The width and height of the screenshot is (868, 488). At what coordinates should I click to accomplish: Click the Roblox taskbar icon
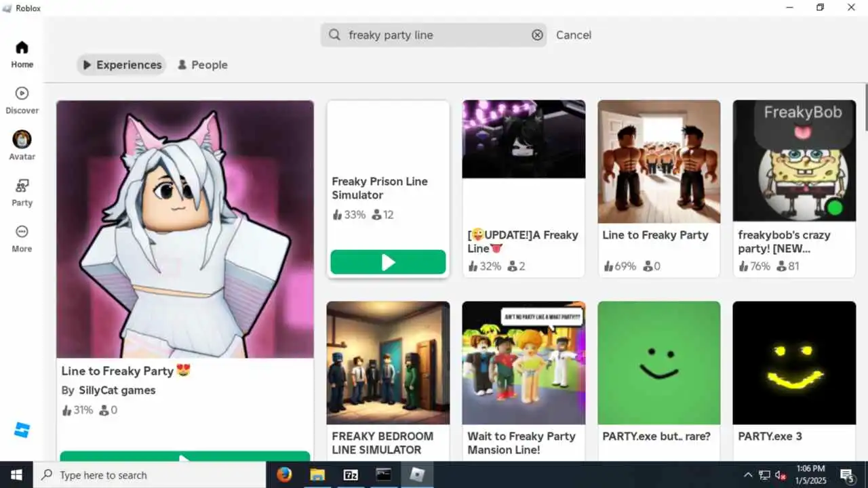pos(417,474)
